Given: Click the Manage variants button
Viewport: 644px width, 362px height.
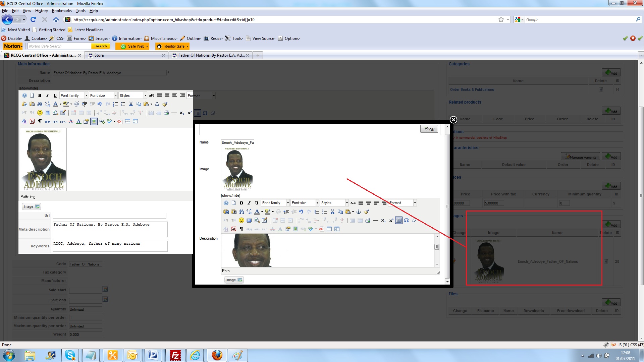Looking at the screenshot, I should (x=580, y=157).
